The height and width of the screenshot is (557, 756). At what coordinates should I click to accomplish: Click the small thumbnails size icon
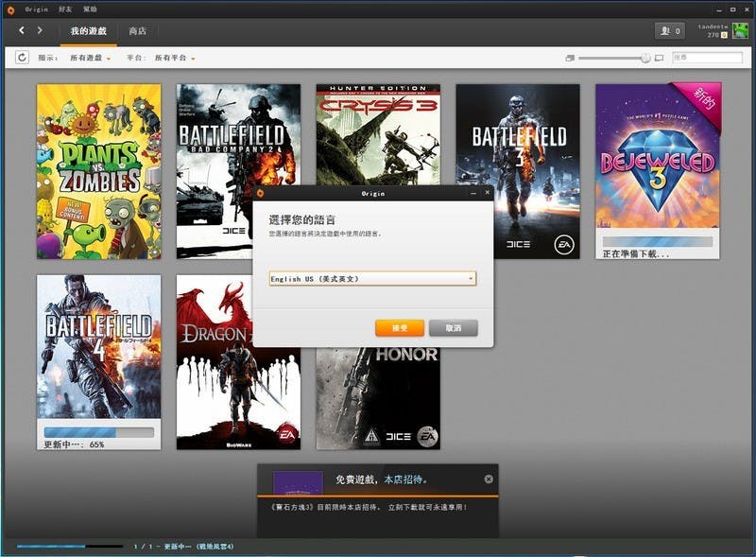(x=570, y=59)
